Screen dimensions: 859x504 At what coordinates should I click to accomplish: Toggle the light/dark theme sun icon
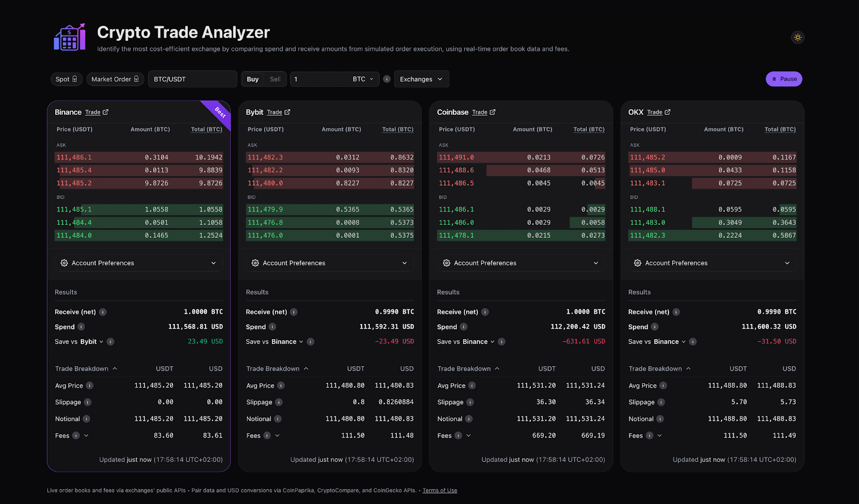click(x=798, y=38)
